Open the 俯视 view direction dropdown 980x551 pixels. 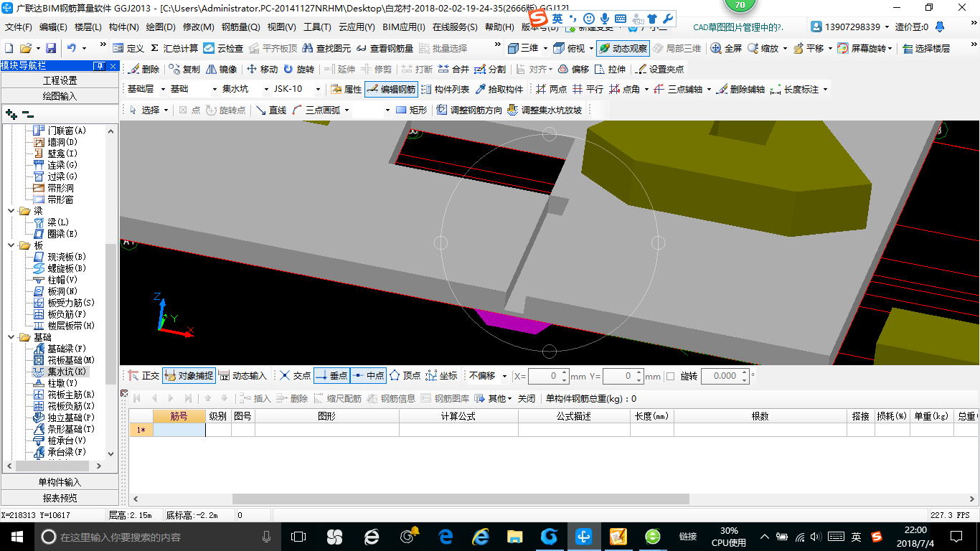(x=590, y=48)
